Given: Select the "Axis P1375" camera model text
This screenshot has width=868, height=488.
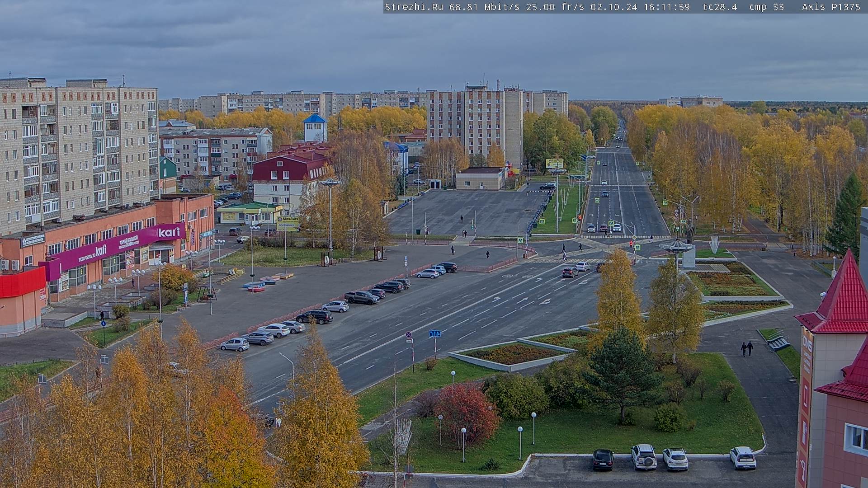Looking at the screenshot, I should (x=831, y=7).
